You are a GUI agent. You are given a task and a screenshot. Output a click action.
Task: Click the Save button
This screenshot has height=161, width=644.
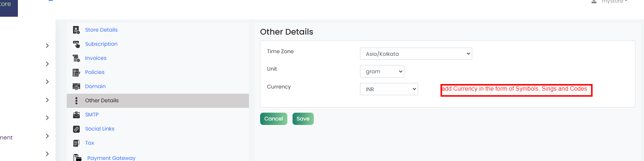tap(303, 119)
